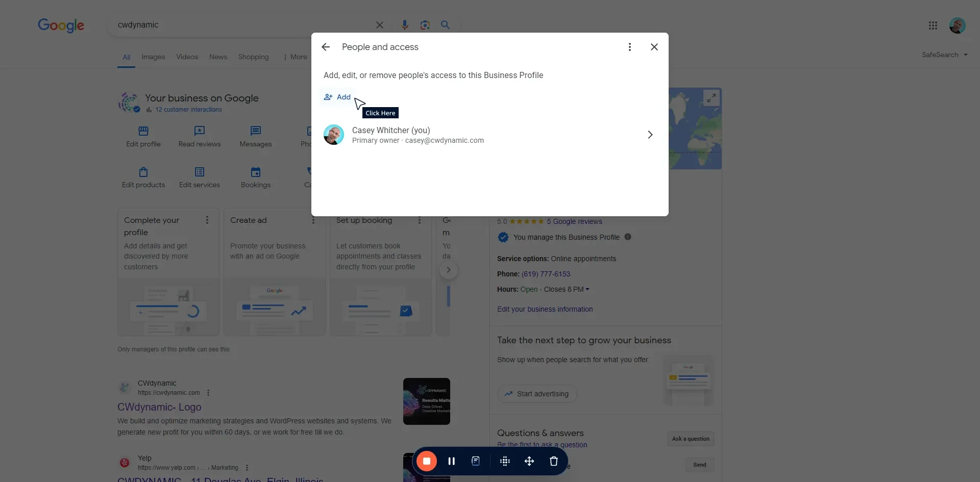Open the Google apps grid
The height and width of the screenshot is (482, 980).
coord(933,26)
